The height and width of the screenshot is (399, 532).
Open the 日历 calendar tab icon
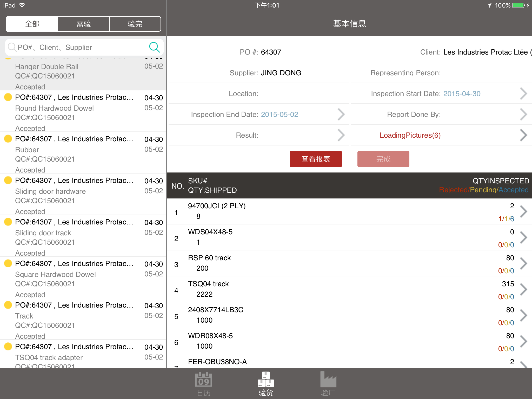204,380
